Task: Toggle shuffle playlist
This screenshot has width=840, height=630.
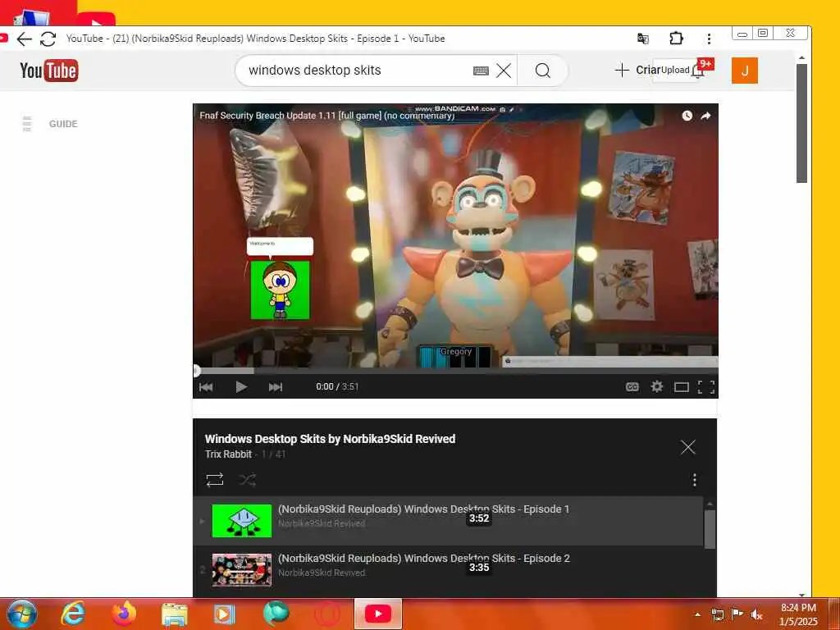Action: point(247,479)
